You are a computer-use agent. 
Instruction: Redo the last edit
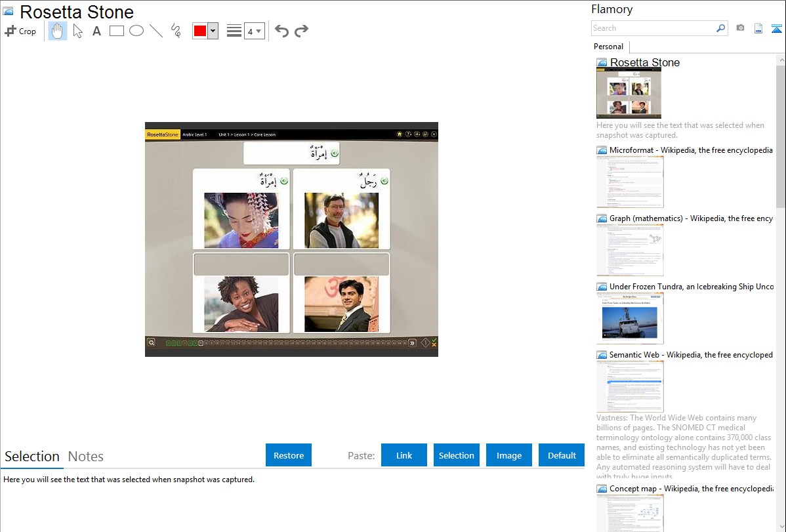point(301,31)
